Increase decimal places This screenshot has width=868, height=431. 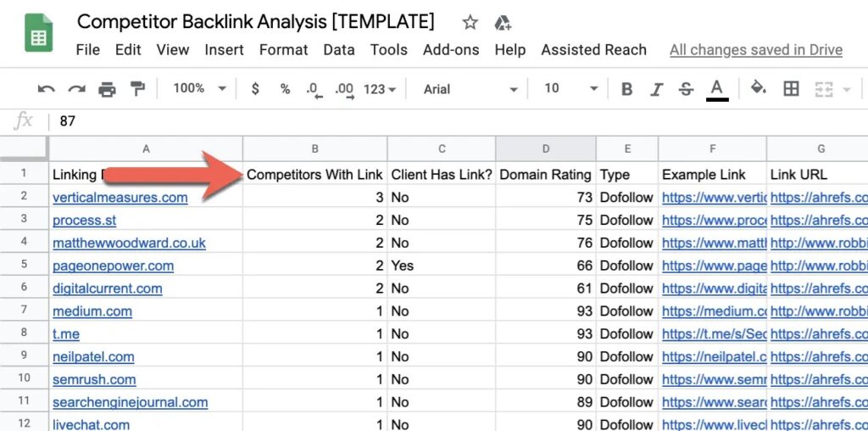[x=344, y=90]
